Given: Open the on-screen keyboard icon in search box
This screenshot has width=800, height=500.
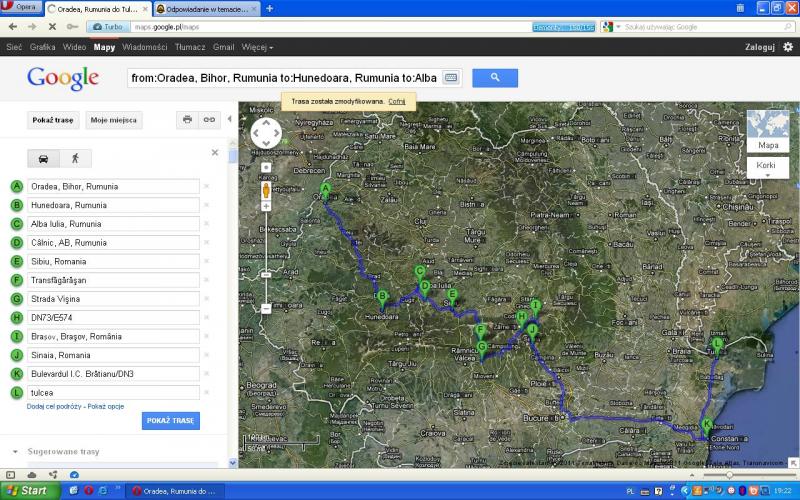Looking at the screenshot, I should click(451, 78).
